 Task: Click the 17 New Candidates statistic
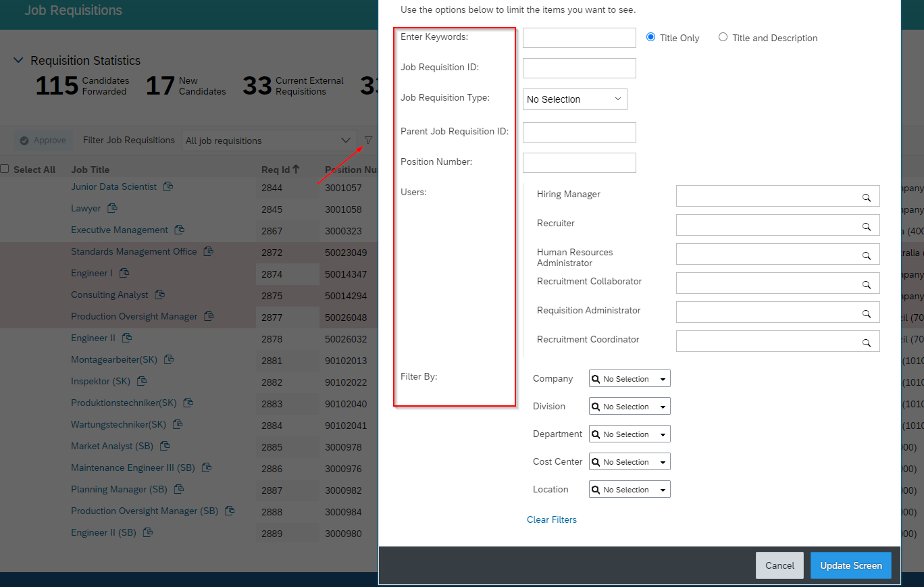186,86
